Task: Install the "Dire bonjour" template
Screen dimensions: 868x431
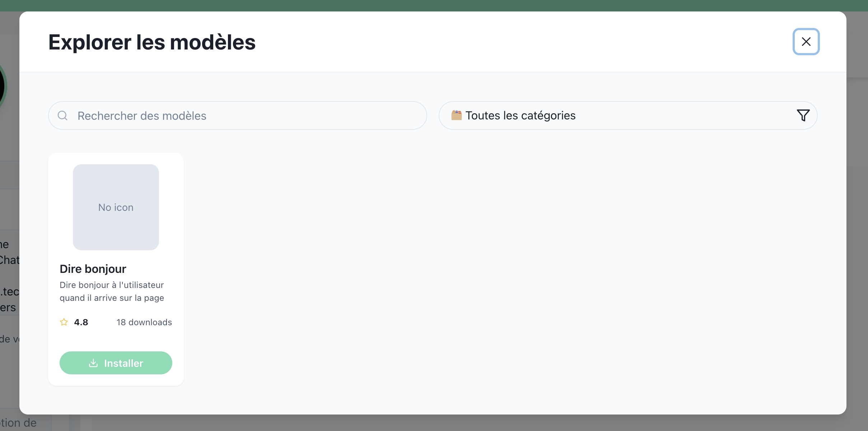Action: click(116, 363)
